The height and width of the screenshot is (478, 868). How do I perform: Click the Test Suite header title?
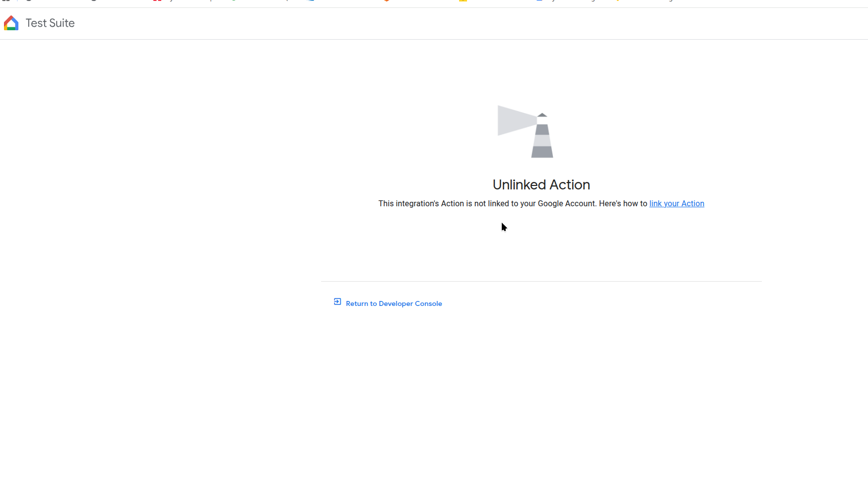click(x=50, y=23)
